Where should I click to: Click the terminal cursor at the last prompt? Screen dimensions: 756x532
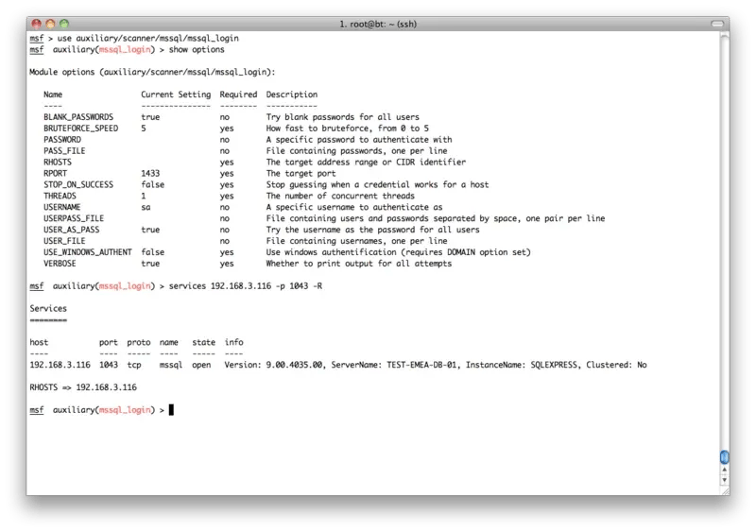tap(171, 410)
